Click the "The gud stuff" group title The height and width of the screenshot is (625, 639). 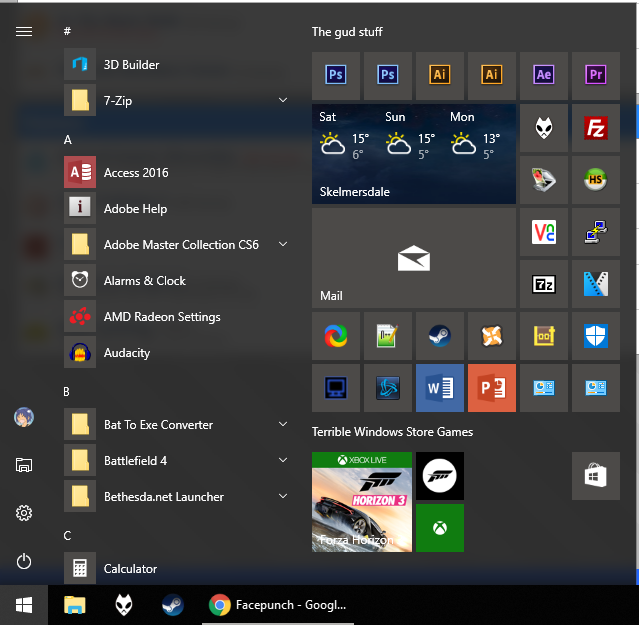coord(347,32)
